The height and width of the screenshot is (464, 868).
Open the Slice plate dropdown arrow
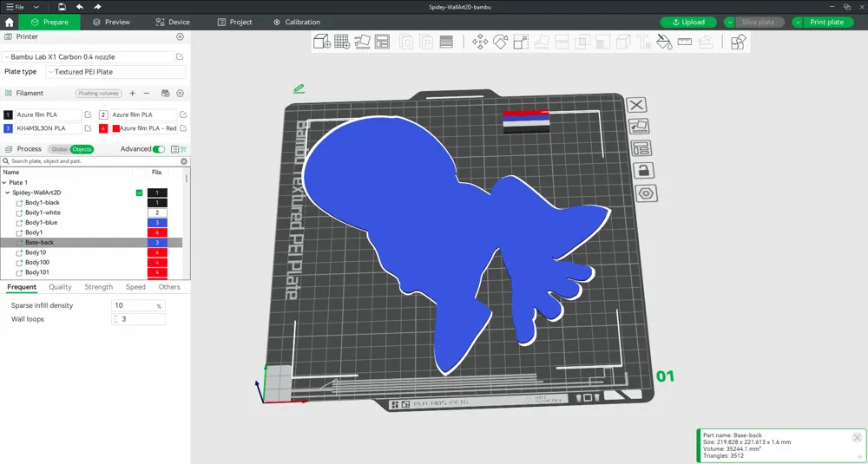tap(730, 23)
